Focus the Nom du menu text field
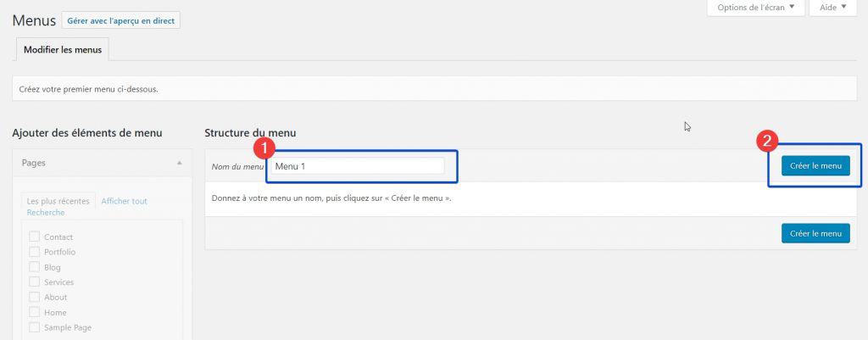The height and width of the screenshot is (340, 868). tap(357, 166)
